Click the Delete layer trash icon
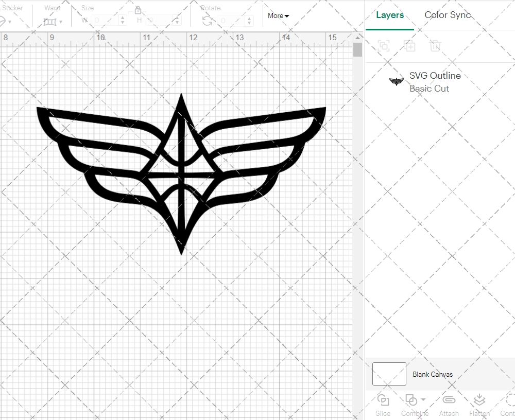515x420 pixels. [x=435, y=46]
